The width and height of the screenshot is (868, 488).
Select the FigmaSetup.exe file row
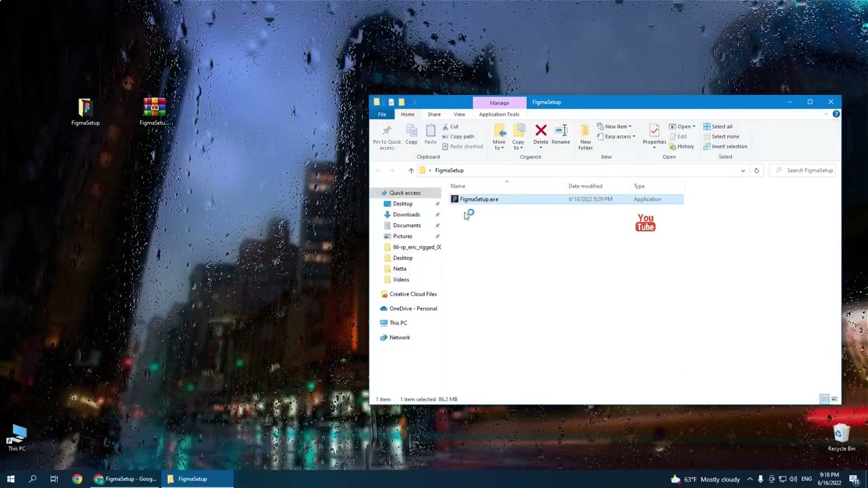pos(566,199)
